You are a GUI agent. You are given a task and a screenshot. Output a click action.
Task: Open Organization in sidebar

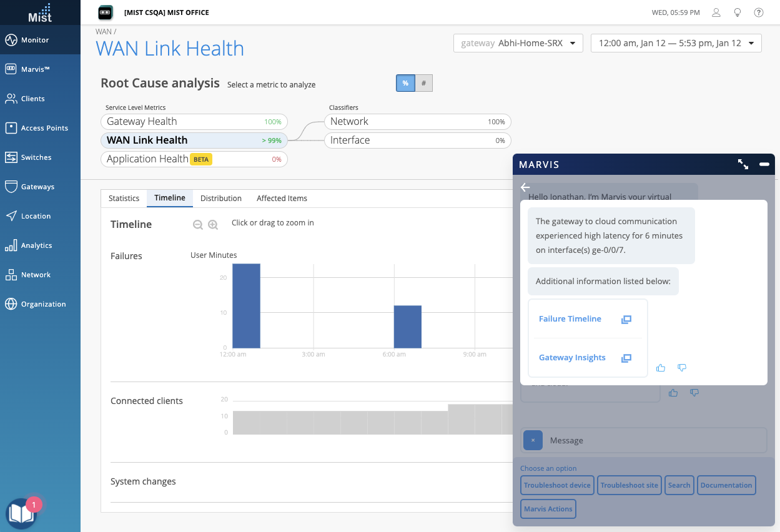click(x=40, y=304)
